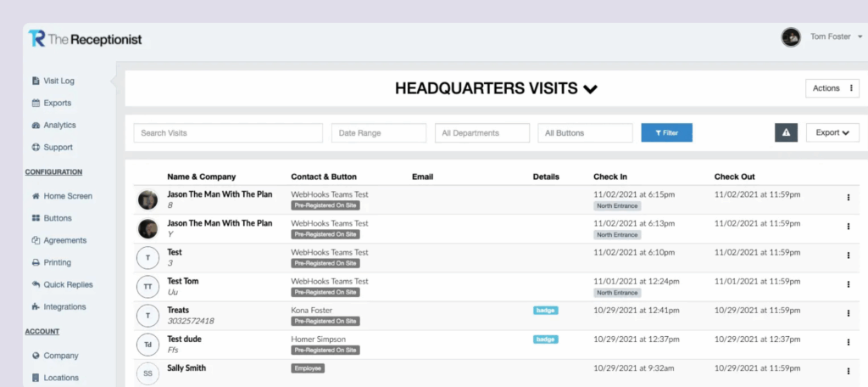
Task: Open Tom Foster profile avatar
Action: [791, 37]
